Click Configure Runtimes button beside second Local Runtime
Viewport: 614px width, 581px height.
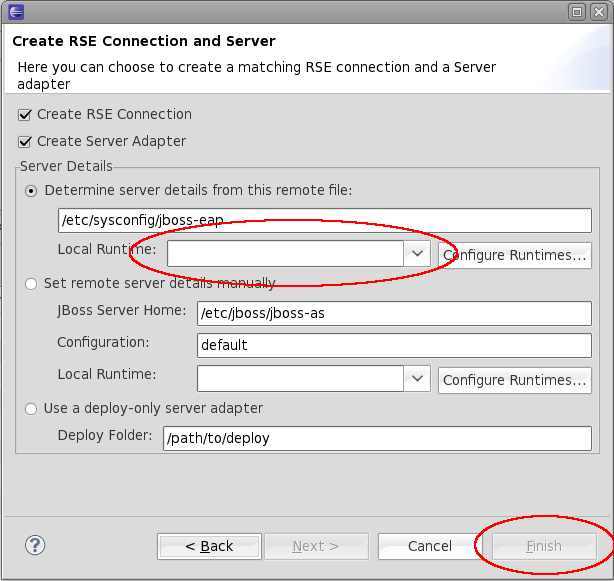click(x=514, y=380)
